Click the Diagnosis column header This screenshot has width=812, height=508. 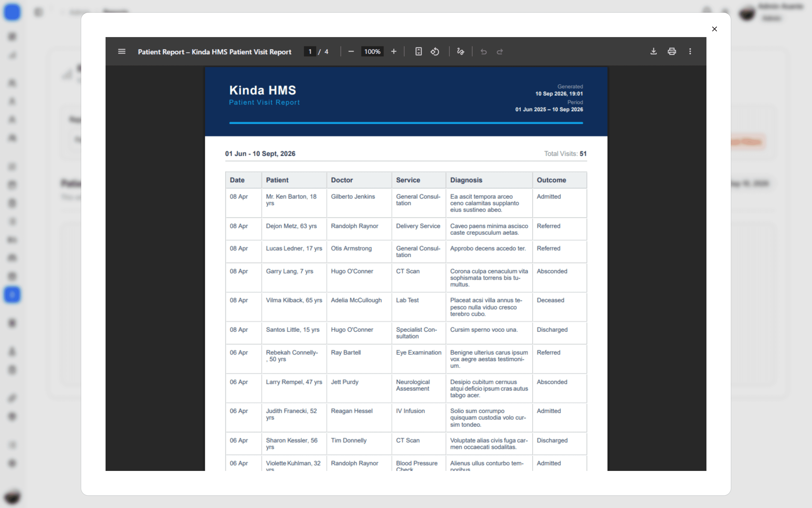click(489, 180)
